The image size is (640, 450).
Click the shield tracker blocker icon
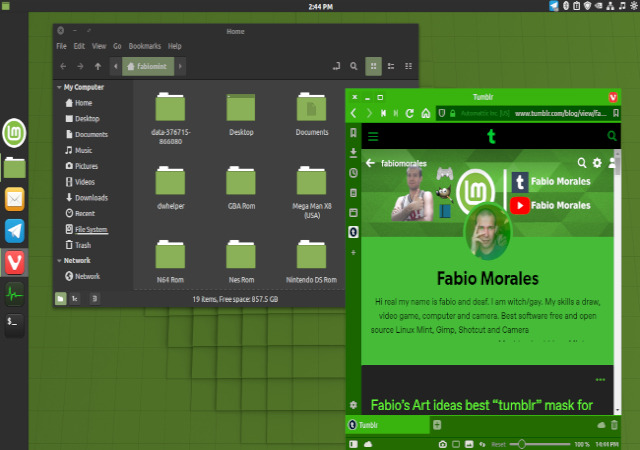pyautogui.click(x=442, y=113)
